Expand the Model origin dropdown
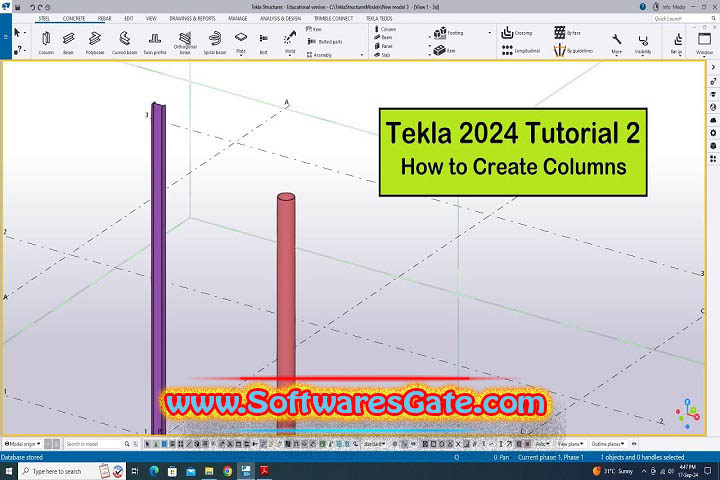 22,444
